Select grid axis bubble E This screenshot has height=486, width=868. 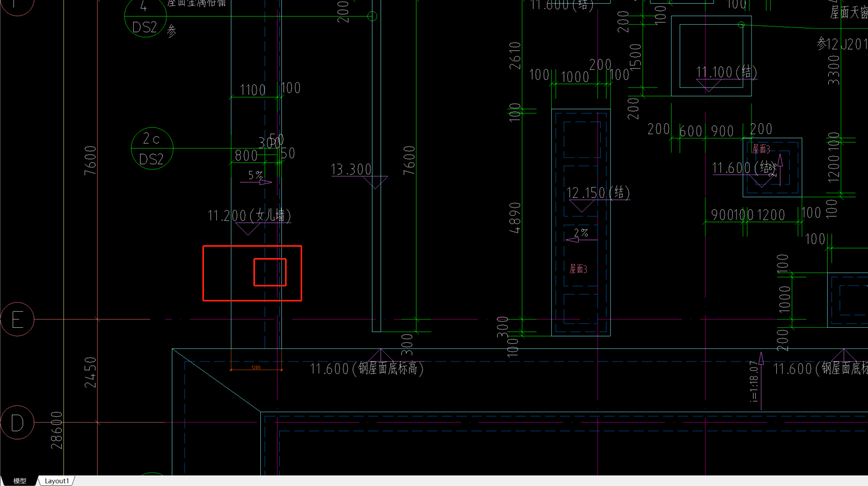[x=17, y=320]
